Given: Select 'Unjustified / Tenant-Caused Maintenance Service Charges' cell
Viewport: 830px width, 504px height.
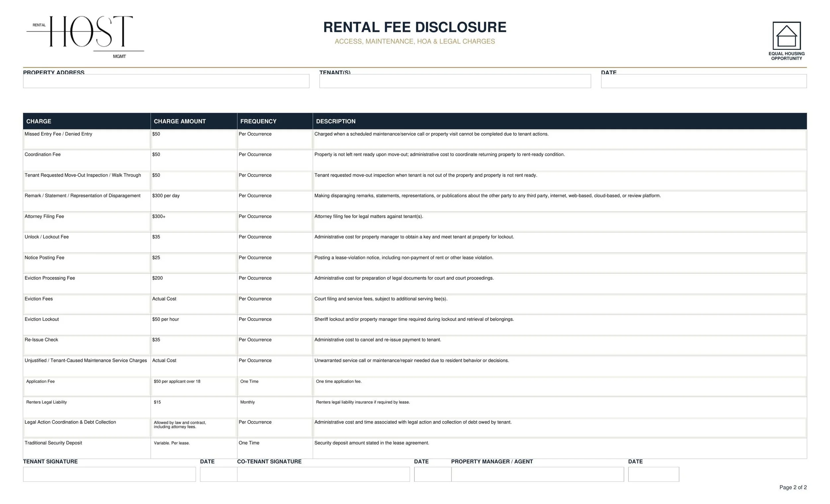Looking at the screenshot, I should [87, 366].
